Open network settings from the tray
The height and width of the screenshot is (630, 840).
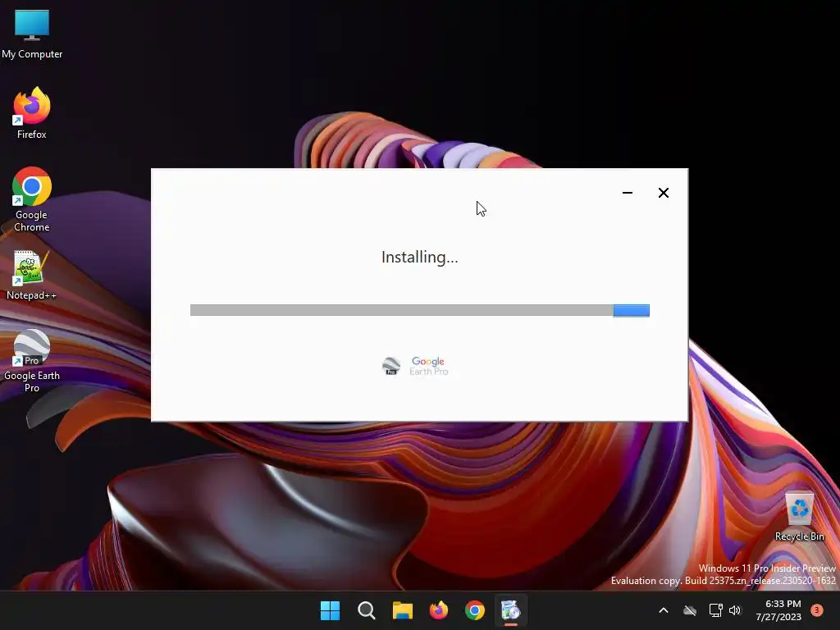(715, 610)
